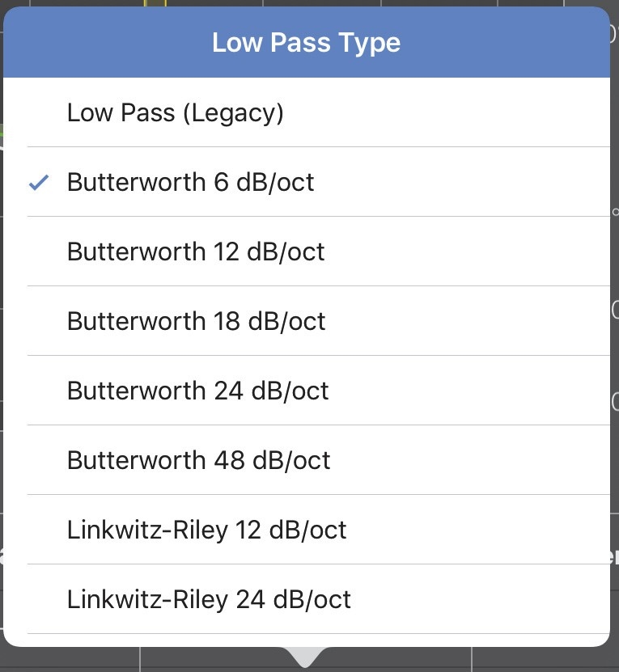Click small circle handle at right edge
The height and width of the screenshot is (672, 619).
pyautogui.click(x=615, y=213)
